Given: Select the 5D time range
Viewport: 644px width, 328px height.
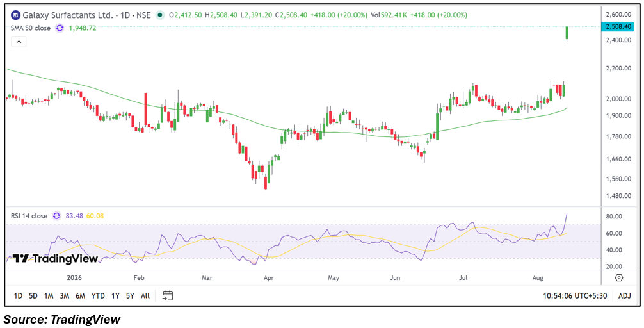Looking at the screenshot, I should (33, 295).
